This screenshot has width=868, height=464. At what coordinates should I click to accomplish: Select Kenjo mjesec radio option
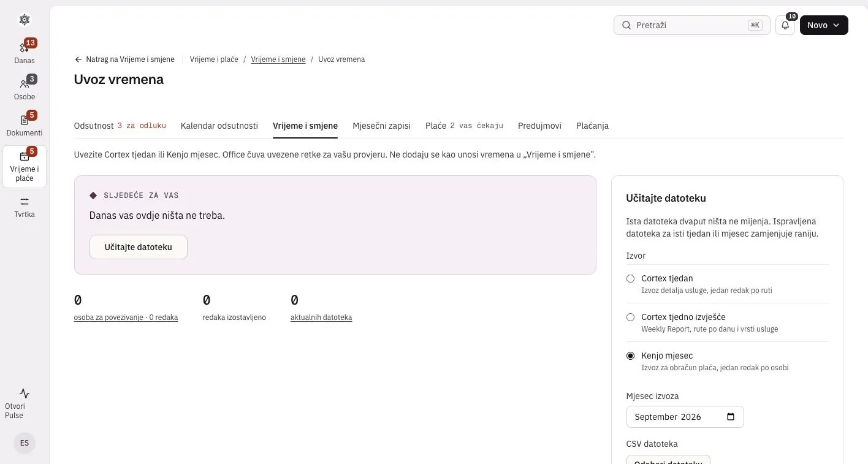pyautogui.click(x=630, y=356)
